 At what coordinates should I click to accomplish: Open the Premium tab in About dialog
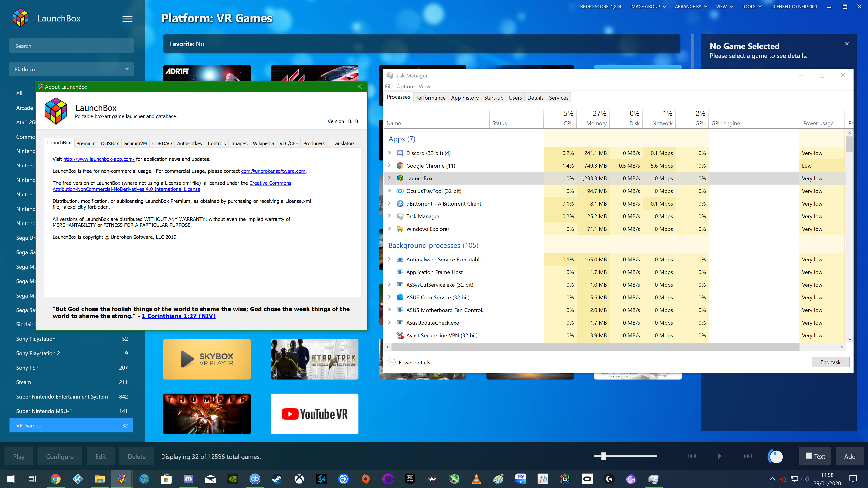coord(86,143)
